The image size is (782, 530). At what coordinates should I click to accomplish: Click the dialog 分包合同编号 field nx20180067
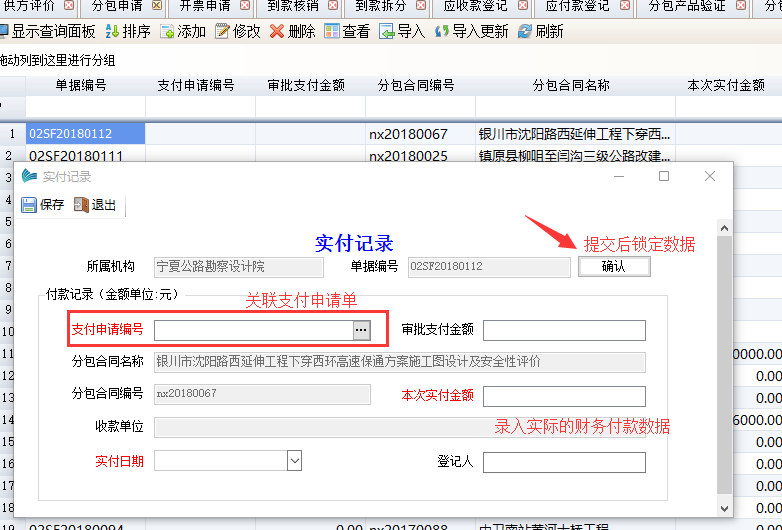(262, 394)
